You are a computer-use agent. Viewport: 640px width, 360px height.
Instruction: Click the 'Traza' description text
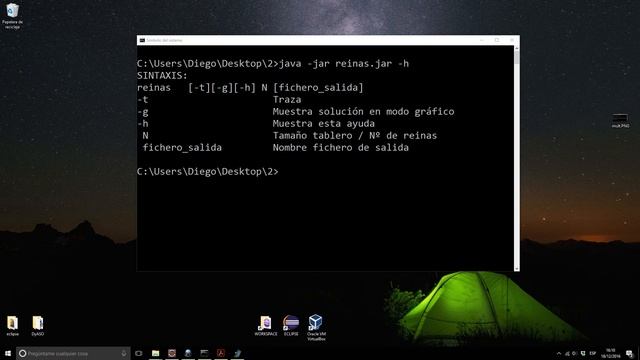pos(287,100)
